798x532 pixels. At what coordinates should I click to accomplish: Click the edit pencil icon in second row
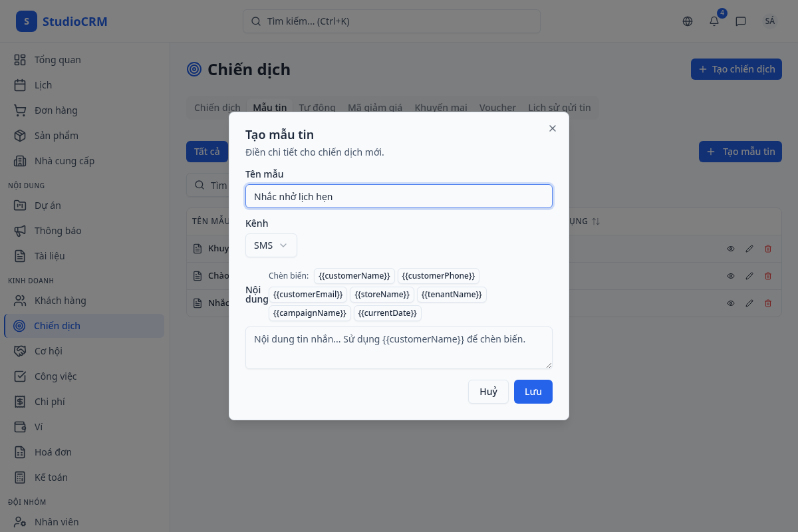click(x=749, y=276)
